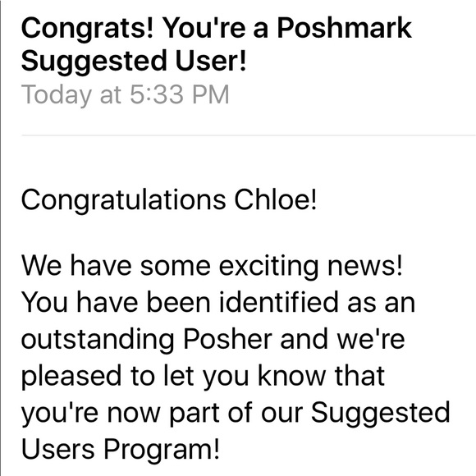Click the horizontal divider below the header

(249, 135)
